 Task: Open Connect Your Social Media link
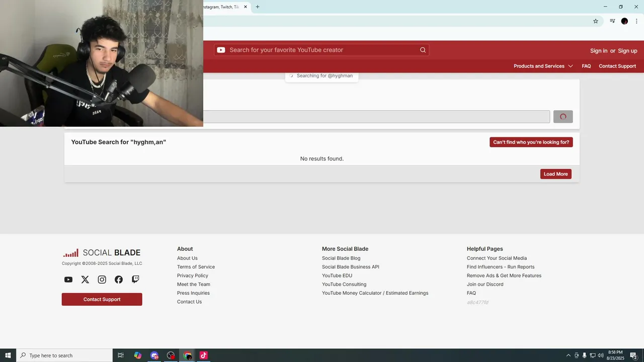coord(497,258)
